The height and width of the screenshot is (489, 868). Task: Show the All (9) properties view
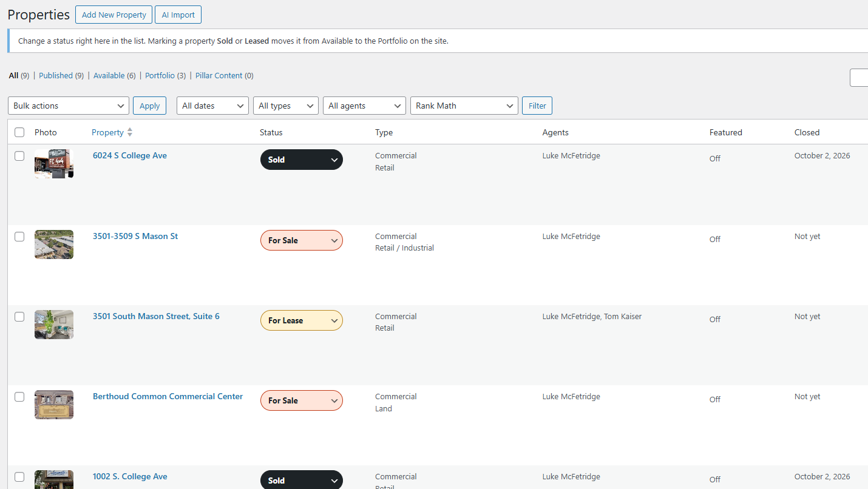(19, 76)
